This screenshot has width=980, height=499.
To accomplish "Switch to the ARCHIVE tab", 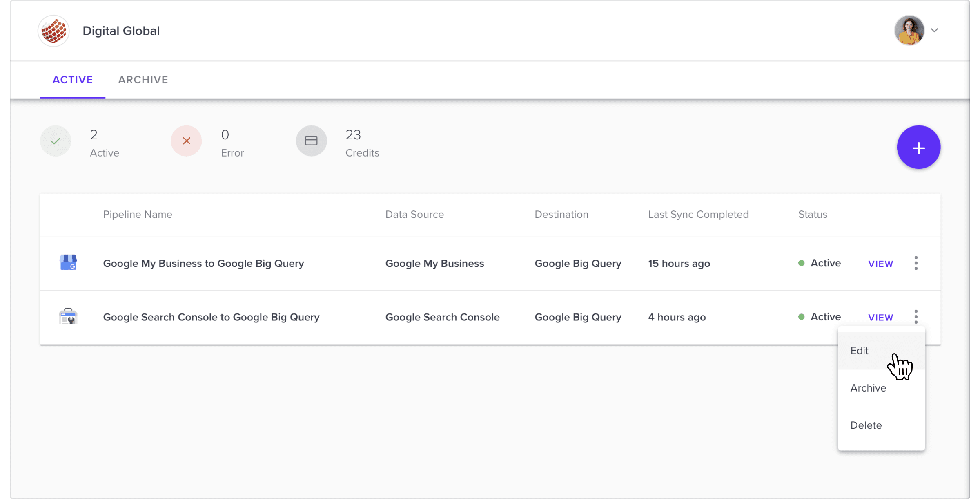I will click(x=143, y=80).
